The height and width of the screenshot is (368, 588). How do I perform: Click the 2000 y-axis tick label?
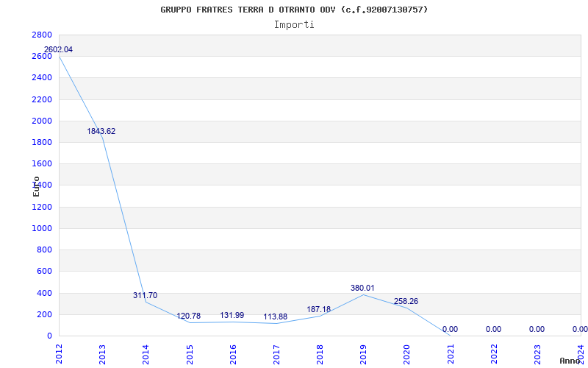[42, 121]
